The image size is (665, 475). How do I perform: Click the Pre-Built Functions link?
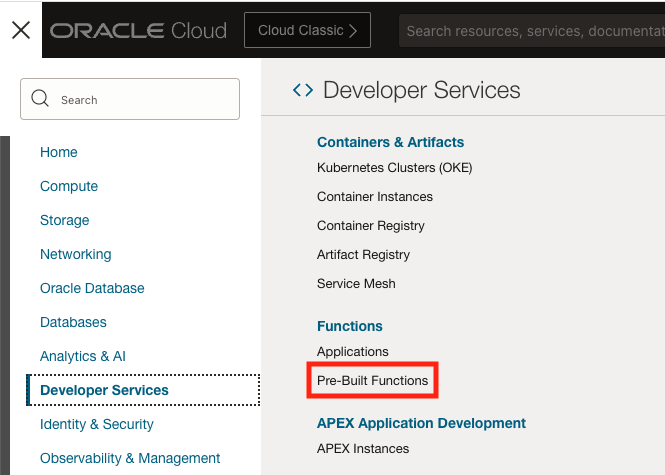coord(372,381)
